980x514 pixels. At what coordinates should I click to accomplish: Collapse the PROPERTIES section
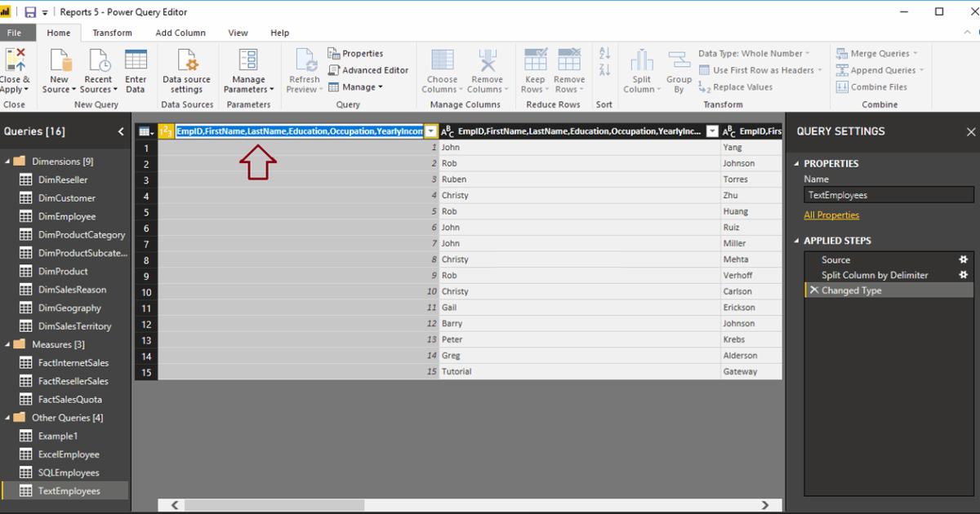pos(798,164)
